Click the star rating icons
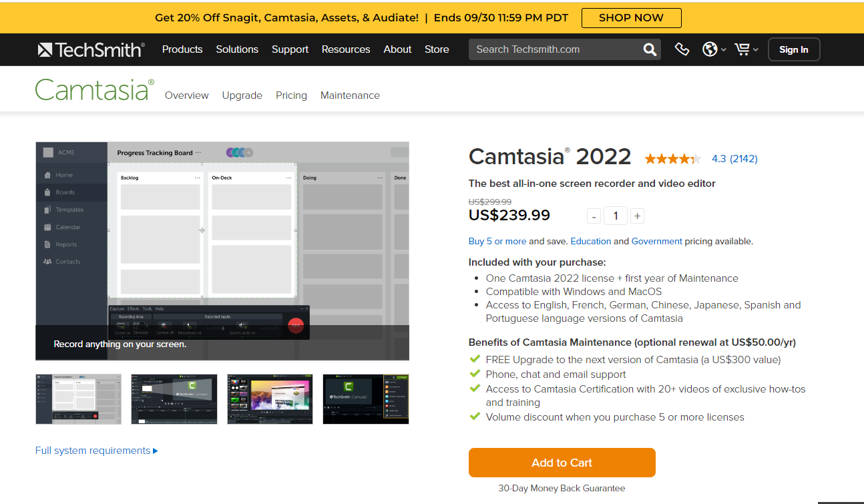Image resolution: width=864 pixels, height=504 pixels. click(673, 159)
